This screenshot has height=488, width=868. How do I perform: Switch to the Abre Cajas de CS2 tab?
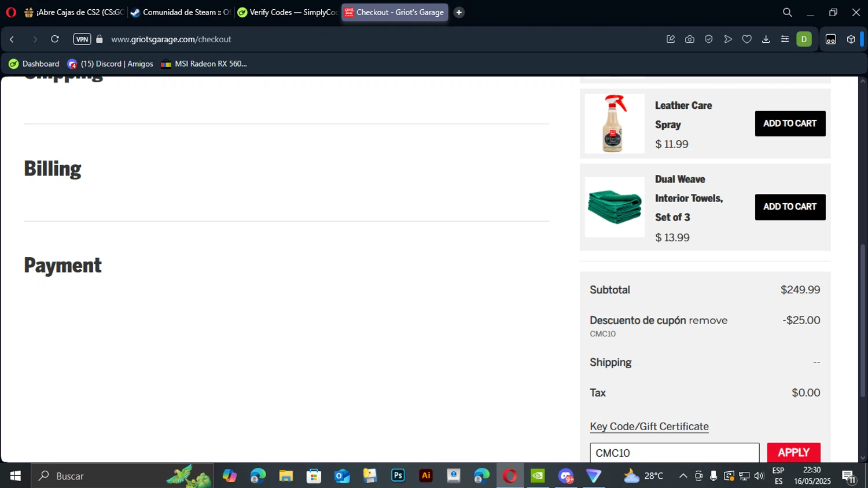tap(74, 12)
